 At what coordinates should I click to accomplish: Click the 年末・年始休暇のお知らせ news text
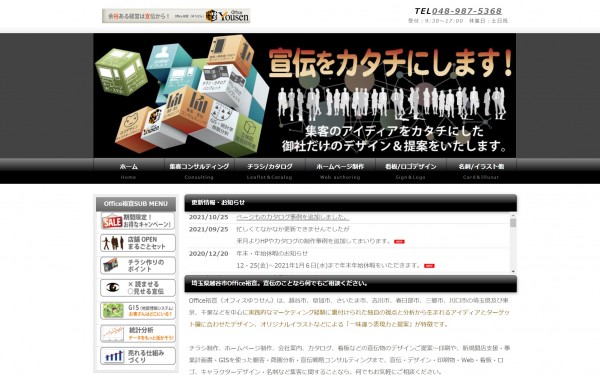coord(272,253)
